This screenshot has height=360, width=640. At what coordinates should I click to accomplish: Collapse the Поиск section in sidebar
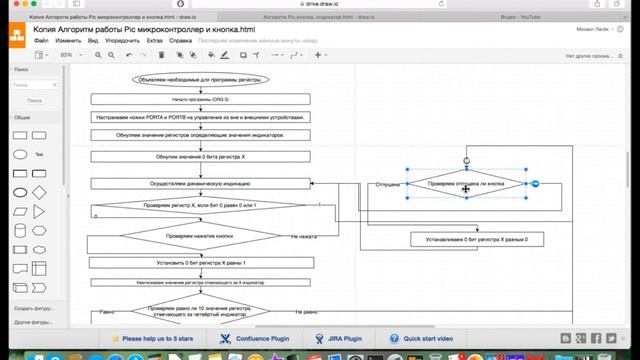point(35,70)
